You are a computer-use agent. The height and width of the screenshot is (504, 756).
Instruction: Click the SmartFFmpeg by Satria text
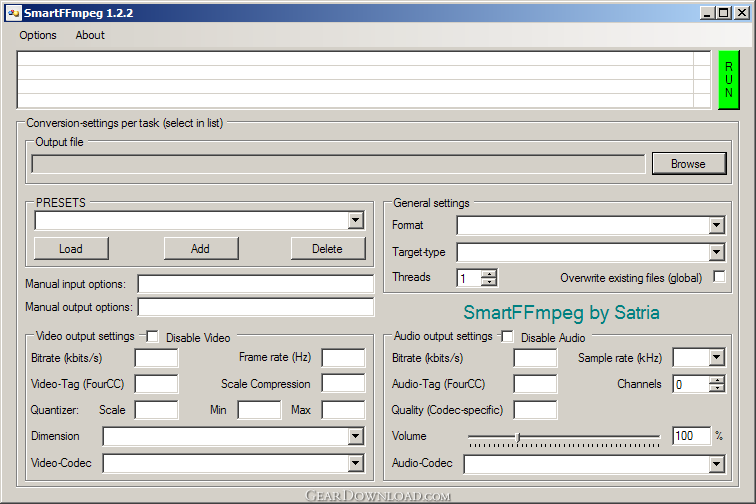pos(561,313)
